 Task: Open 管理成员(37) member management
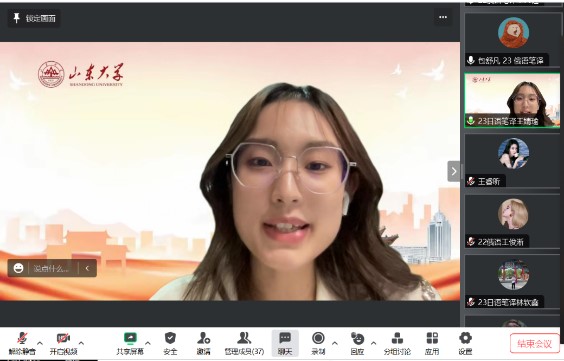pos(244,343)
